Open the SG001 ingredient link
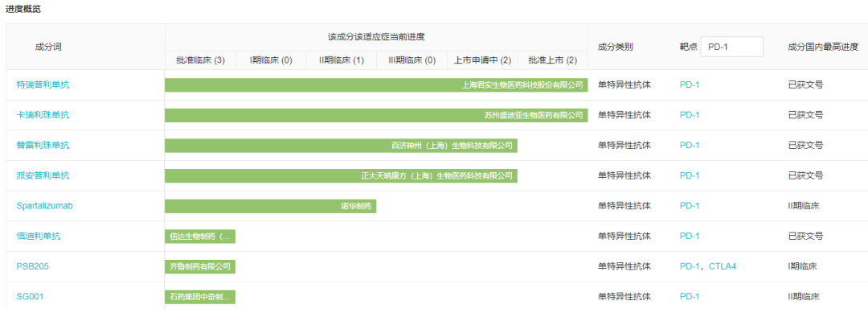The height and width of the screenshot is (309, 868). click(x=30, y=297)
